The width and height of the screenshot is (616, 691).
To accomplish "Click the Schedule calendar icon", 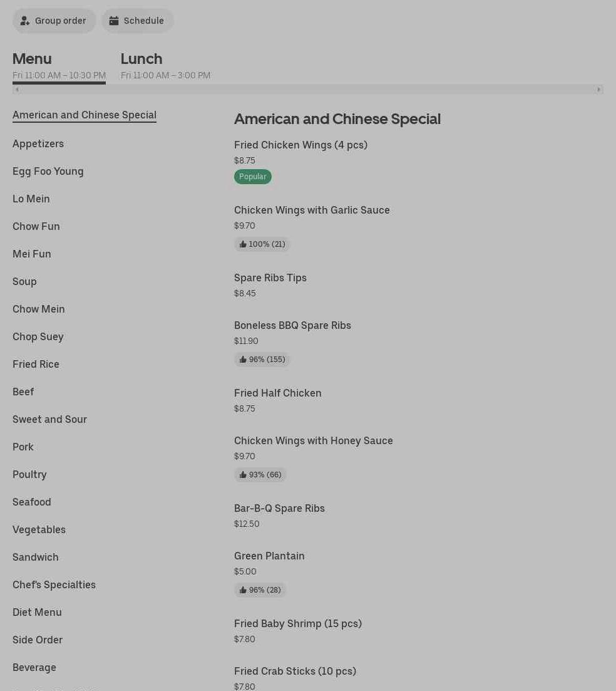I will [114, 21].
